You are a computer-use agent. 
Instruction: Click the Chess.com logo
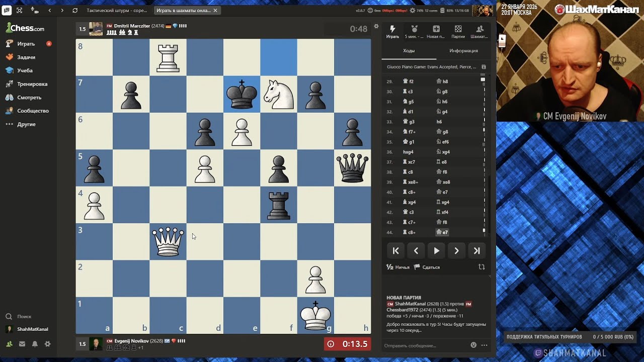click(25, 28)
